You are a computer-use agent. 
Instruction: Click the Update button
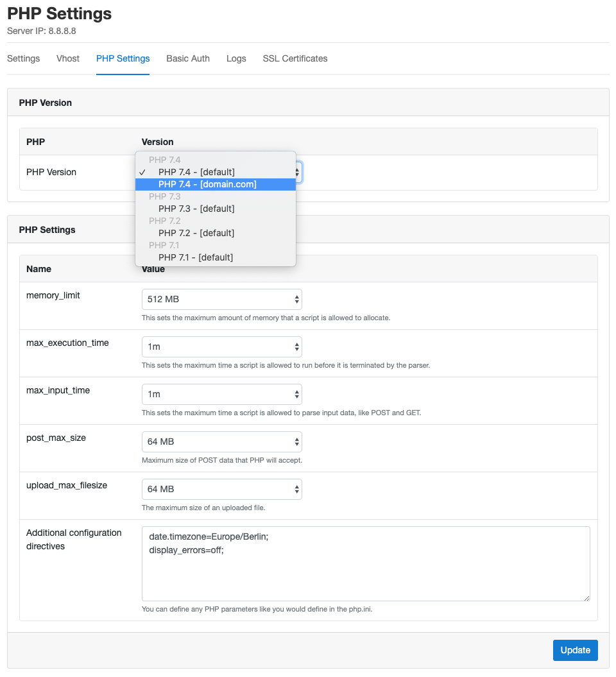[x=575, y=650]
